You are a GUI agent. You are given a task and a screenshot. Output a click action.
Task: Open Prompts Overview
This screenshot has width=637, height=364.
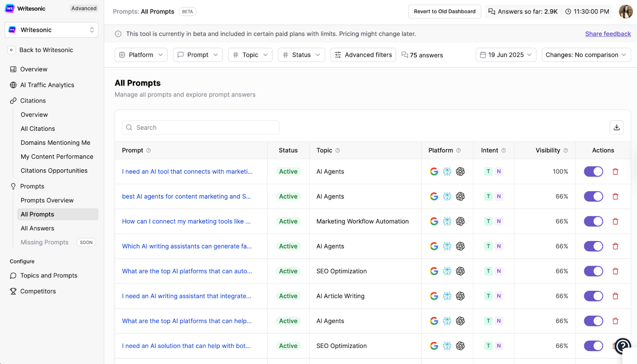(x=47, y=200)
